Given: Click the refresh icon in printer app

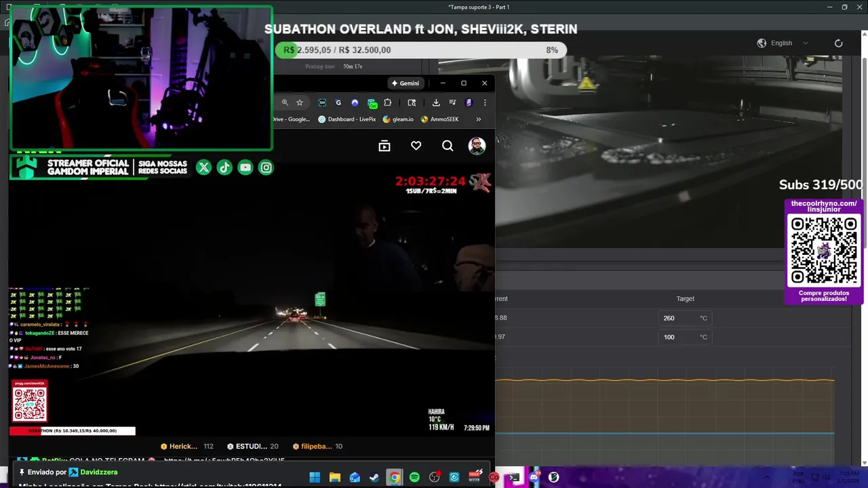Looking at the screenshot, I should [x=838, y=43].
